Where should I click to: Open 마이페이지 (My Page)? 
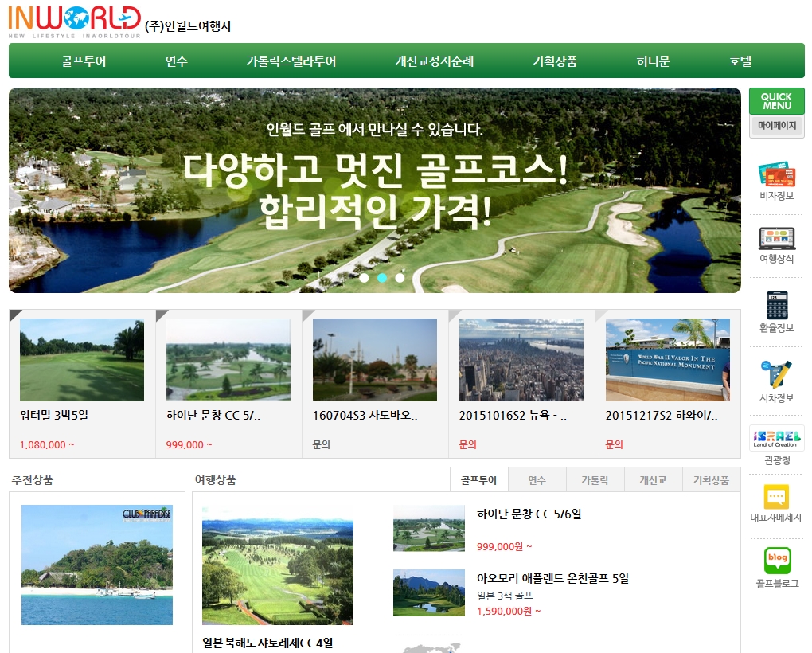point(776,126)
